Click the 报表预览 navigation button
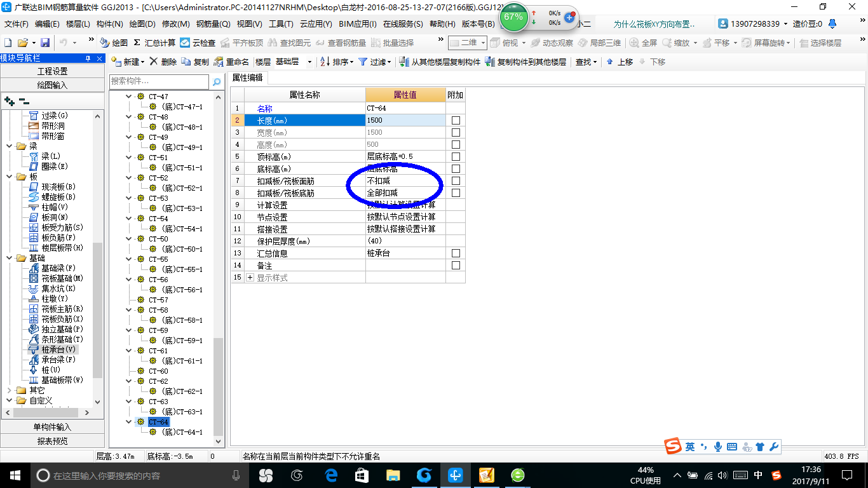The height and width of the screenshot is (488, 868). (x=52, y=441)
